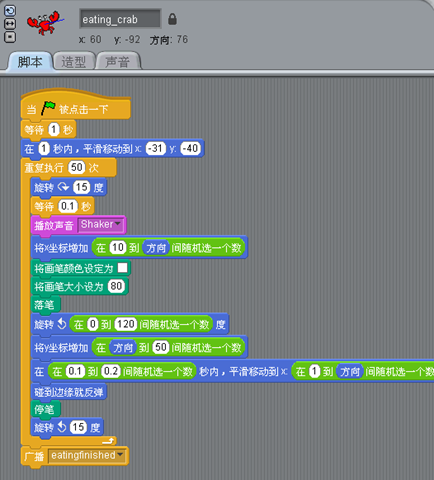Screen dimensions: 434x480
Task: Edit random upper bound 50 in the y-change block
Action: click(x=161, y=347)
